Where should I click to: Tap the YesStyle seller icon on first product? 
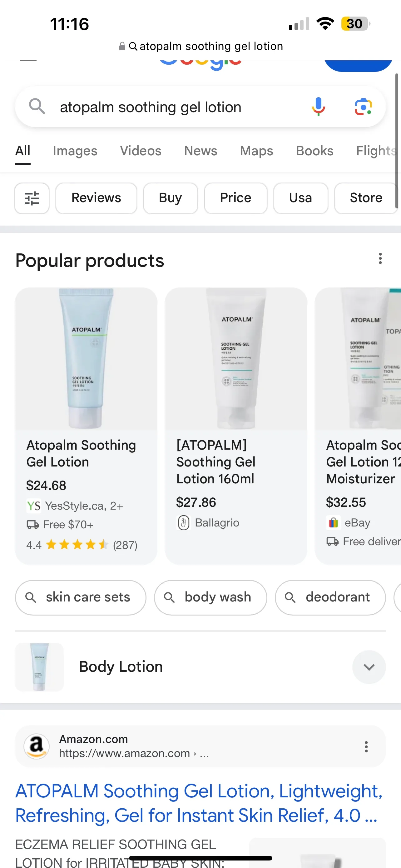(33, 506)
